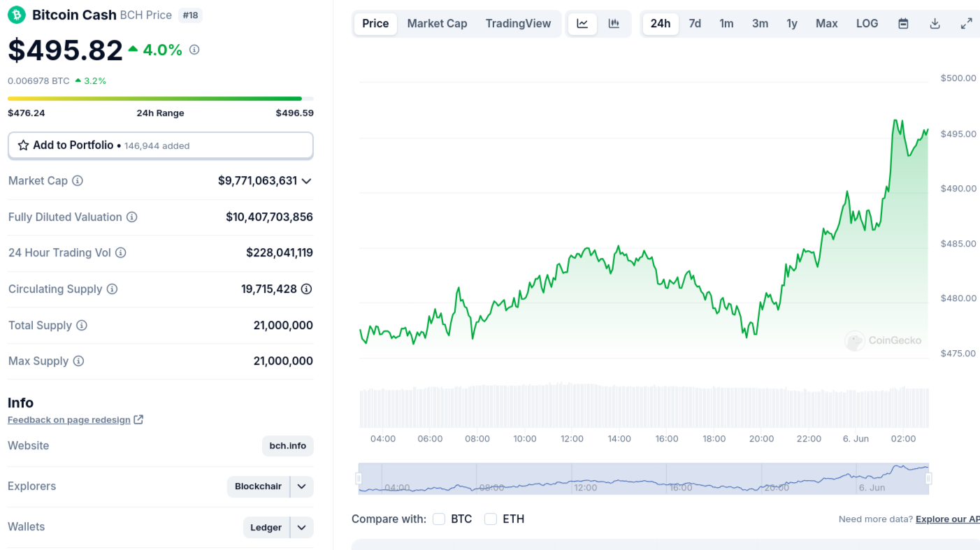Image resolution: width=980 pixels, height=550 pixels.
Task: Click the #18 rank badge
Action: [190, 15]
